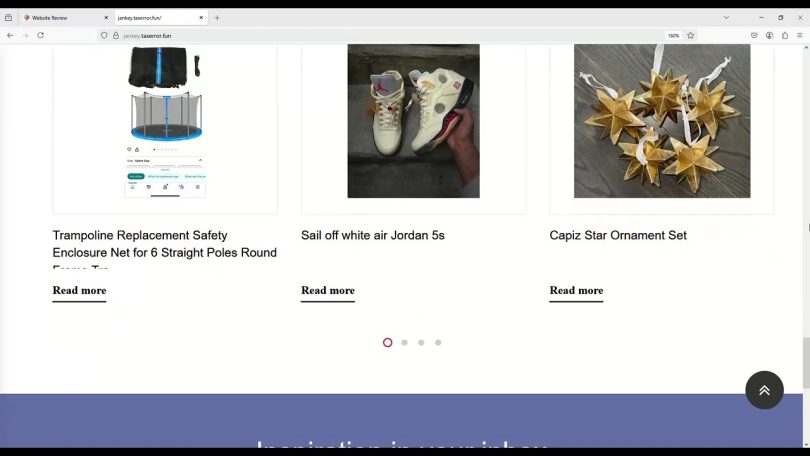The width and height of the screenshot is (810, 456).
Task: Select the first carousel dot
Action: click(387, 342)
